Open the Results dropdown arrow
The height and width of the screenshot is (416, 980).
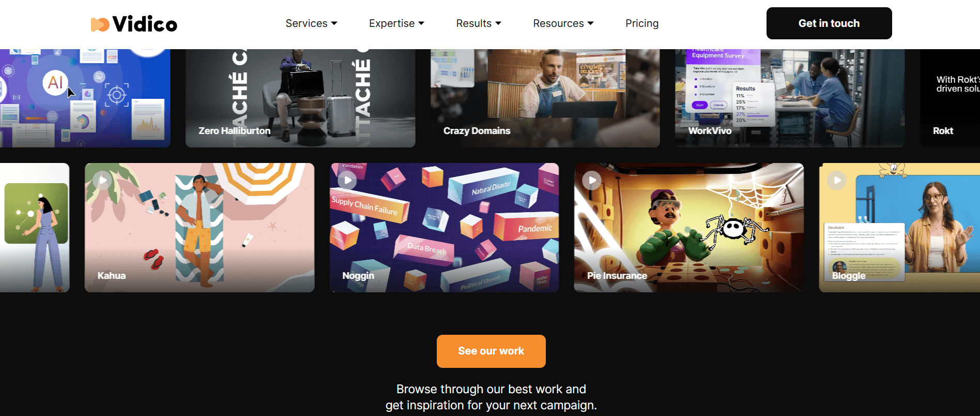coord(498,23)
